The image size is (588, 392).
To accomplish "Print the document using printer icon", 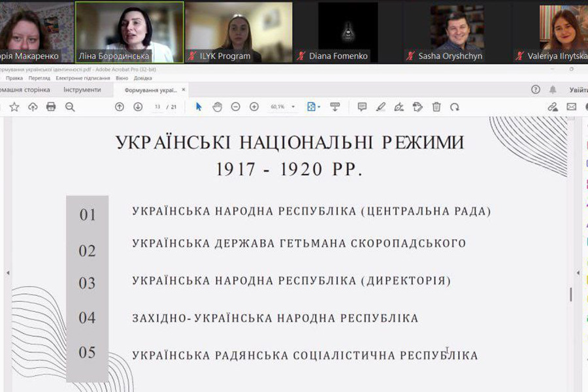I will [51, 107].
